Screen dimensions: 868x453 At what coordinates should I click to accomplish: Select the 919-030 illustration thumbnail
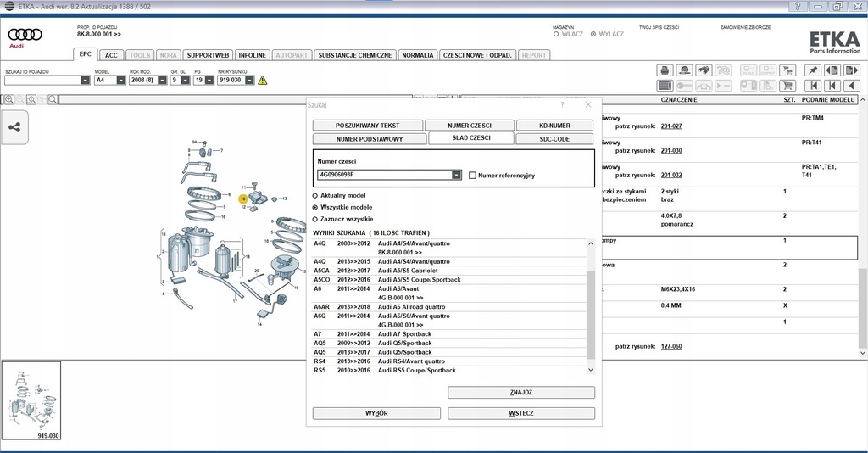[31, 401]
